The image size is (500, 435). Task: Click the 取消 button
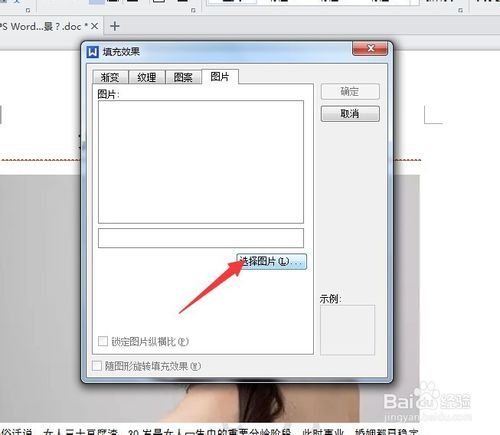[x=350, y=114]
